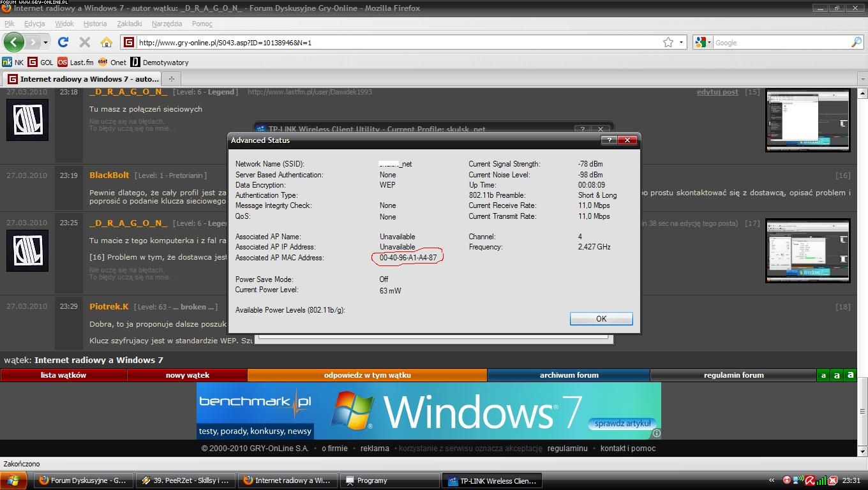868x490 pixels.
Task: Click the green Back navigation button
Action: coord(13,42)
